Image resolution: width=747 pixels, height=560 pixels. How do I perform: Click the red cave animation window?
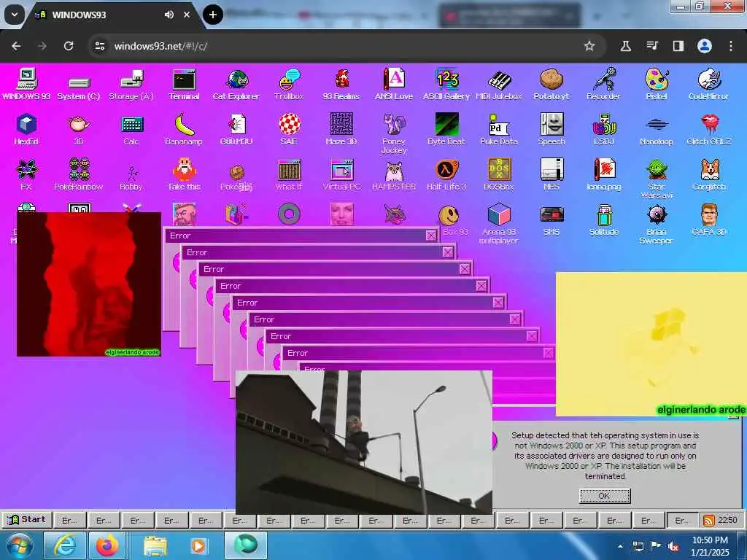88,284
